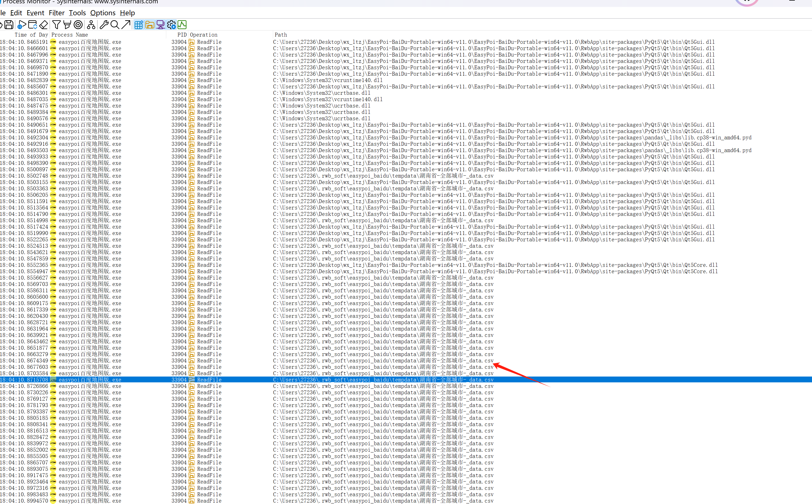Image resolution: width=812 pixels, height=504 pixels.
Task: Sort by PID column header
Action: (x=182, y=35)
